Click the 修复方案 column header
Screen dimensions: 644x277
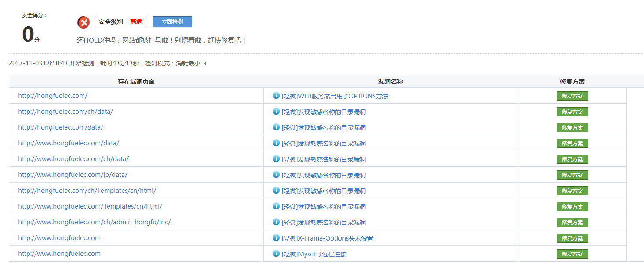tap(572, 82)
